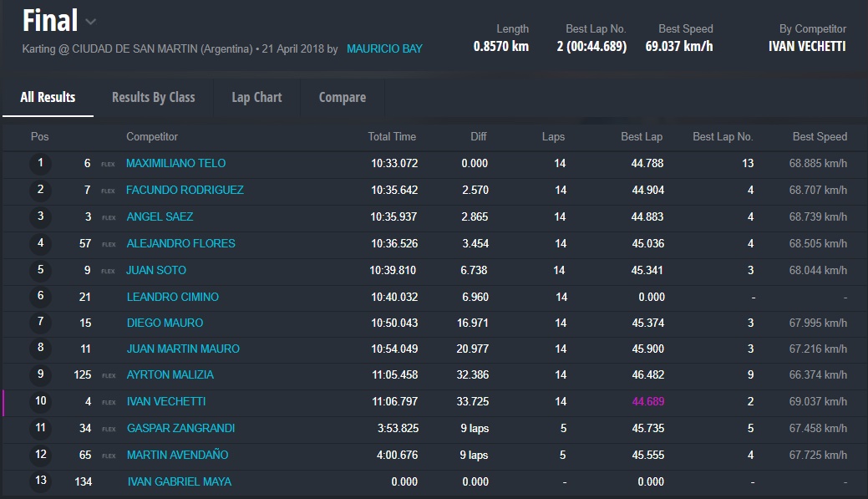The height and width of the screenshot is (499, 868).
Task: Open the MAURICIO BAY organizer link
Action: tap(384, 49)
